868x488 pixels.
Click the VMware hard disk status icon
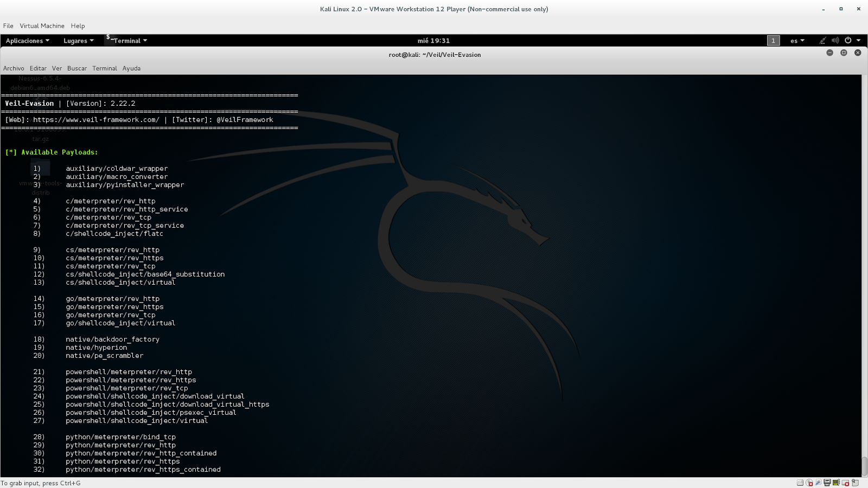coord(800,483)
